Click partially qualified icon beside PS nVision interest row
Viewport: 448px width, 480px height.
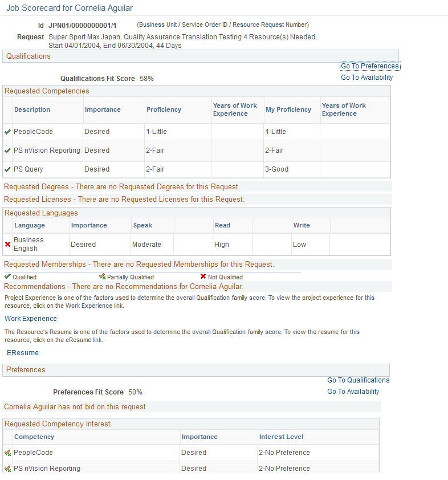pos(7,469)
